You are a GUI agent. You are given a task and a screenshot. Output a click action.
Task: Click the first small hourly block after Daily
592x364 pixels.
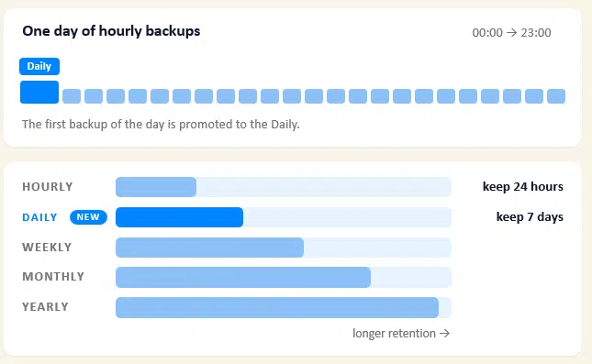72,96
